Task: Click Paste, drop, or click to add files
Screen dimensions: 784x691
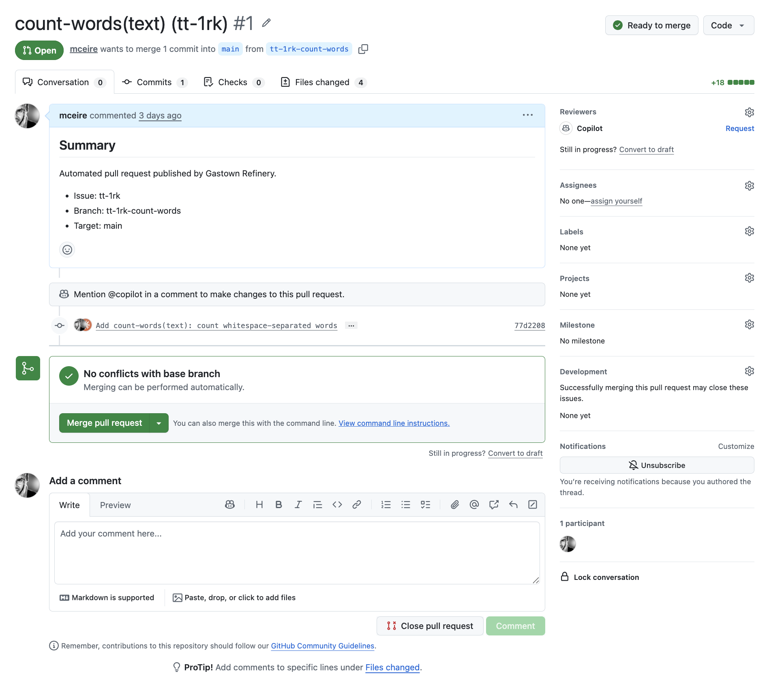Action: [x=234, y=598]
